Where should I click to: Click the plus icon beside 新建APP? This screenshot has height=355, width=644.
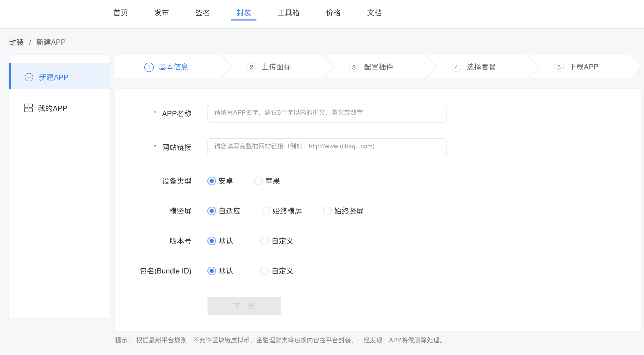tap(29, 77)
